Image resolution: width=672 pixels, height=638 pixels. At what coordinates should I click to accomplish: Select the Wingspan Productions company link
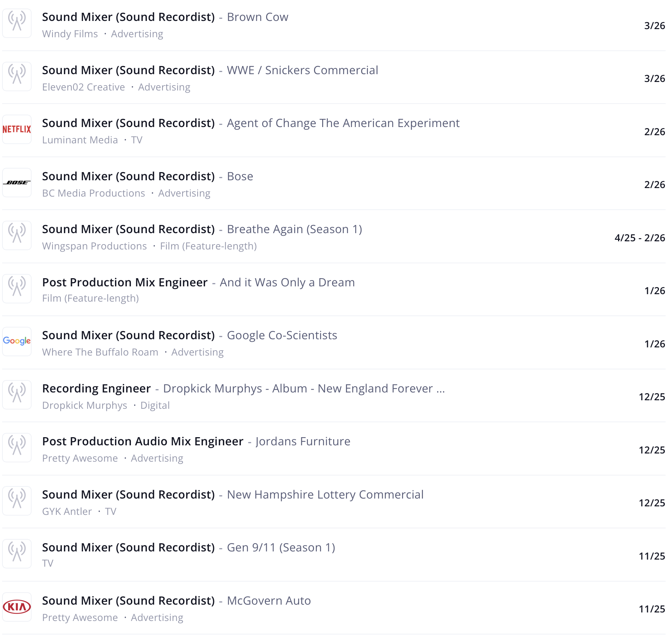coord(94,246)
